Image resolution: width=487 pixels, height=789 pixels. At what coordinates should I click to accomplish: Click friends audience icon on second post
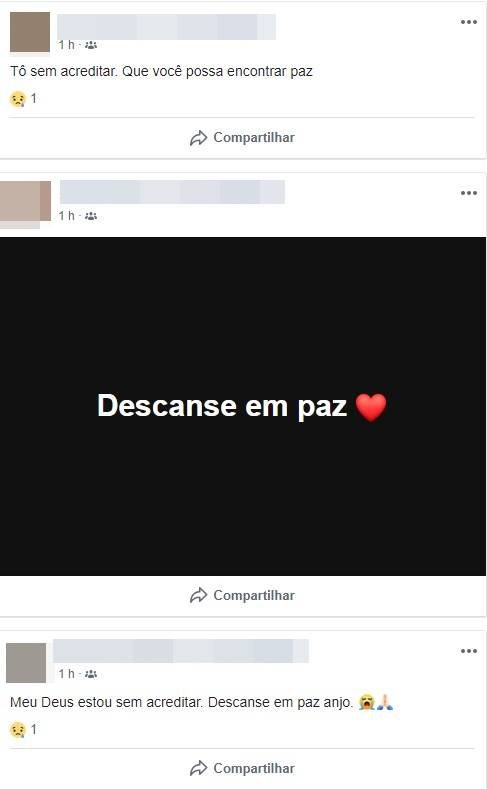(91, 216)
